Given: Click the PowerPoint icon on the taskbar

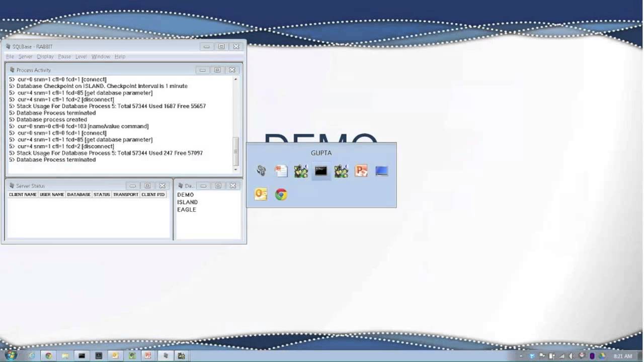Looking at the screenshot, I should click(x=148, y=355).
